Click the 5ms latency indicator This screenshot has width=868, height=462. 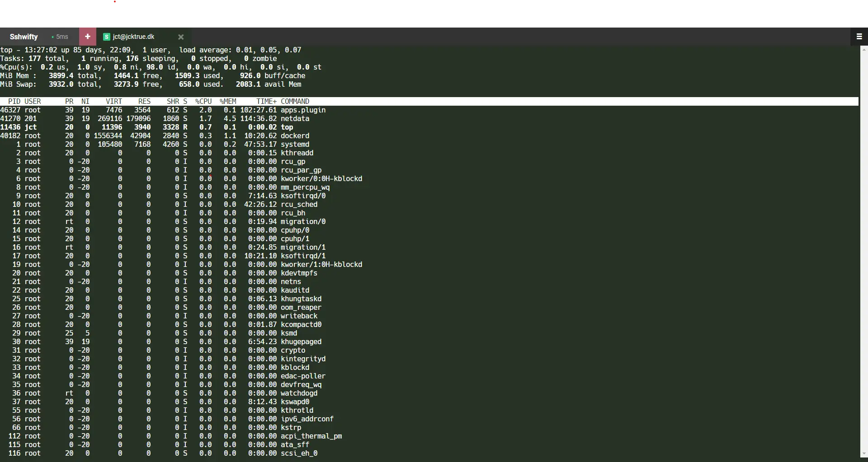pyautogui.click(x=60, y=37)
